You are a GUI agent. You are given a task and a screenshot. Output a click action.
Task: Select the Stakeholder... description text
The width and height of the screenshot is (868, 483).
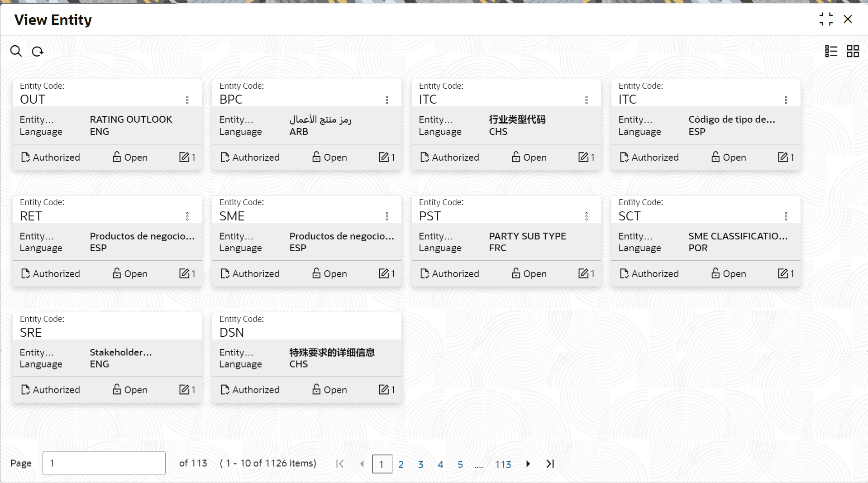pos(121,352)
